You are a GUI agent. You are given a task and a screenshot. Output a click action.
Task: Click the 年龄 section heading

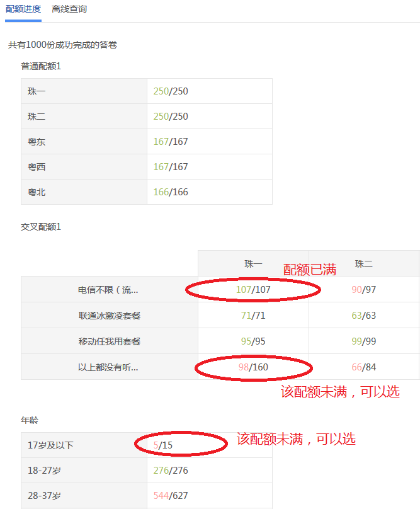click(30, 420)
